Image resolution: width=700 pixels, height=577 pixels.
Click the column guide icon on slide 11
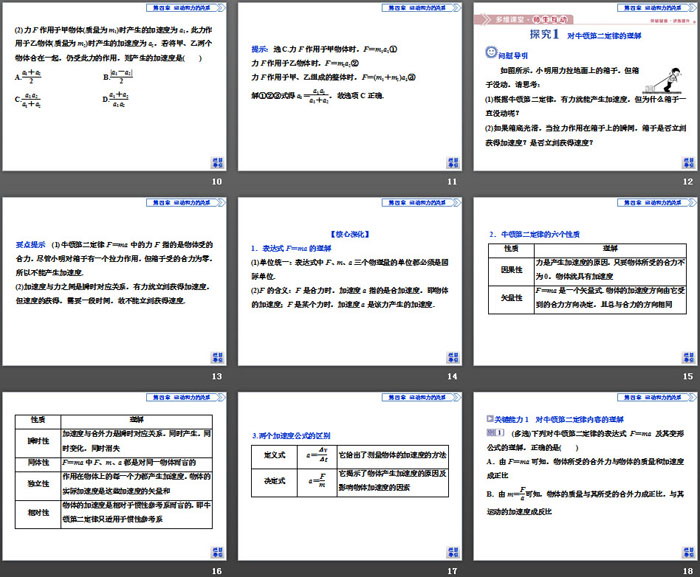[452, 162]
